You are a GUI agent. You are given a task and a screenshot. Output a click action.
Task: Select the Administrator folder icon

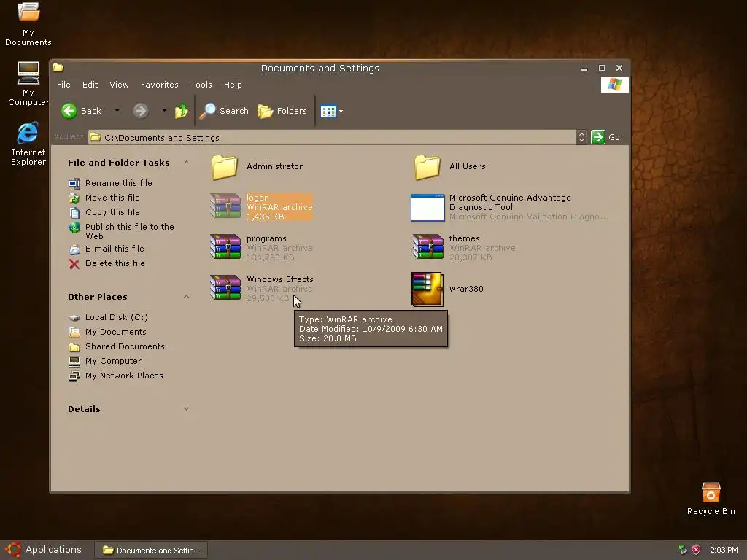click(x=225, y=167)
